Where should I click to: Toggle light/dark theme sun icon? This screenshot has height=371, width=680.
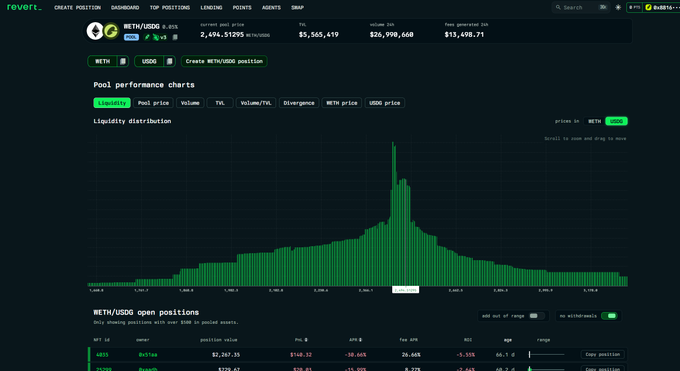pyautogui.click(x=618, y=7)
